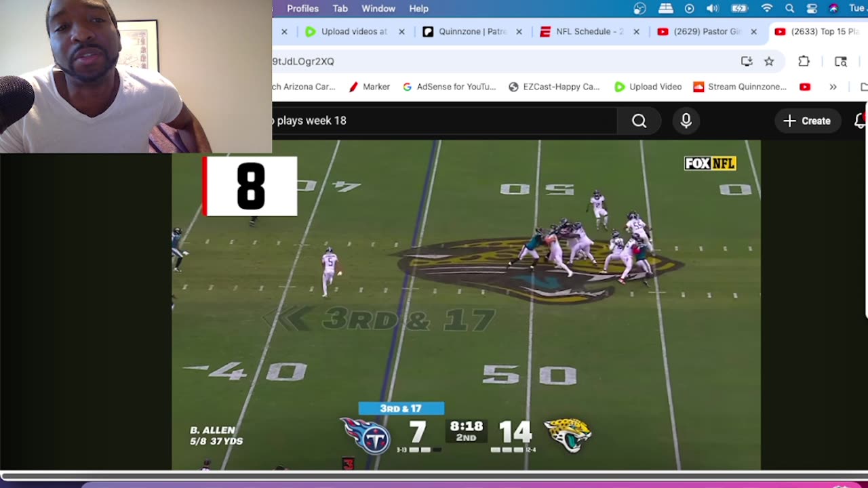Switch to the Quinnzone Patreon tab
Screen dimensions: 868x488
pyautogui.click(x=465, y=32)
